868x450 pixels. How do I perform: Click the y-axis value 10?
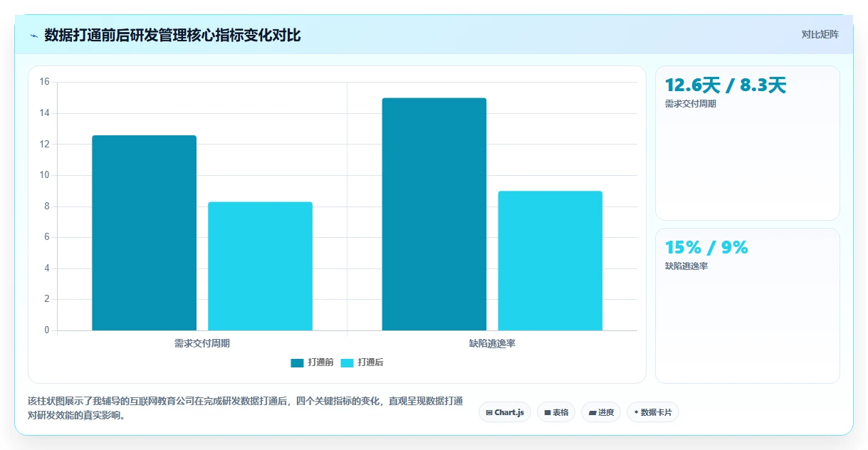coord(44,175)
